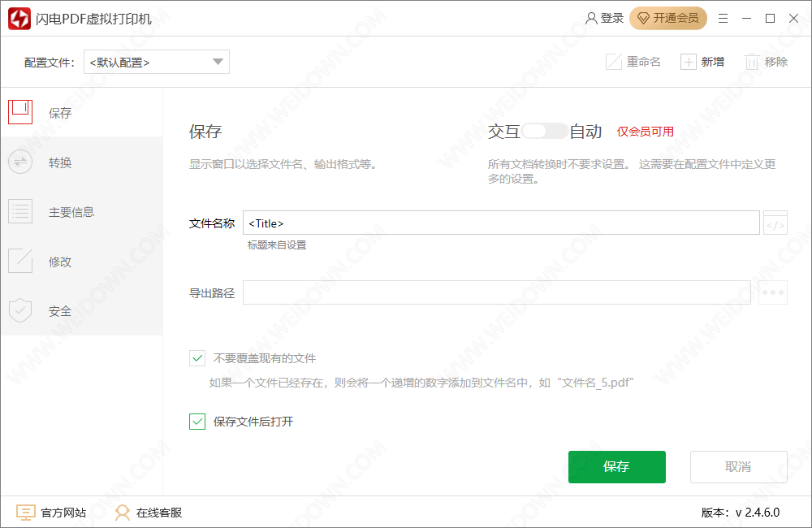The image size is (812, 528).
Task: Click the 重命名 rename pencil icon
Action: (x=614, y=63)
